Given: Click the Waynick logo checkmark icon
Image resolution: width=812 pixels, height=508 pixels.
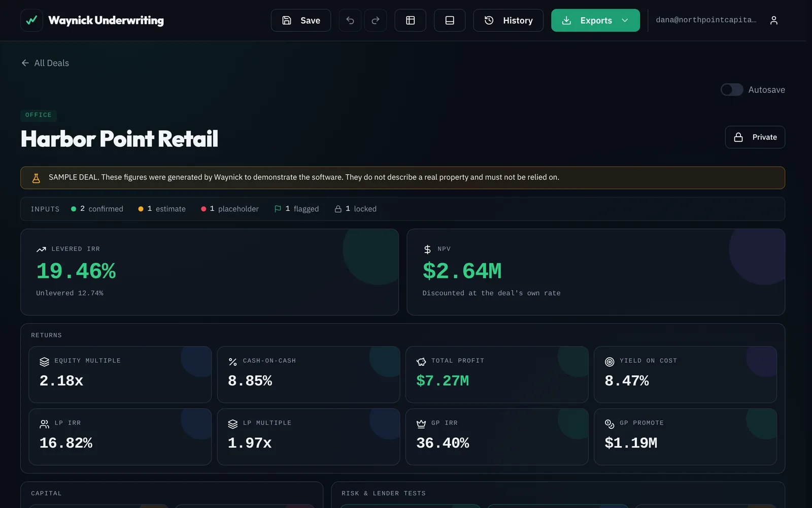Looking at the screenshot, I should point(31,20).
